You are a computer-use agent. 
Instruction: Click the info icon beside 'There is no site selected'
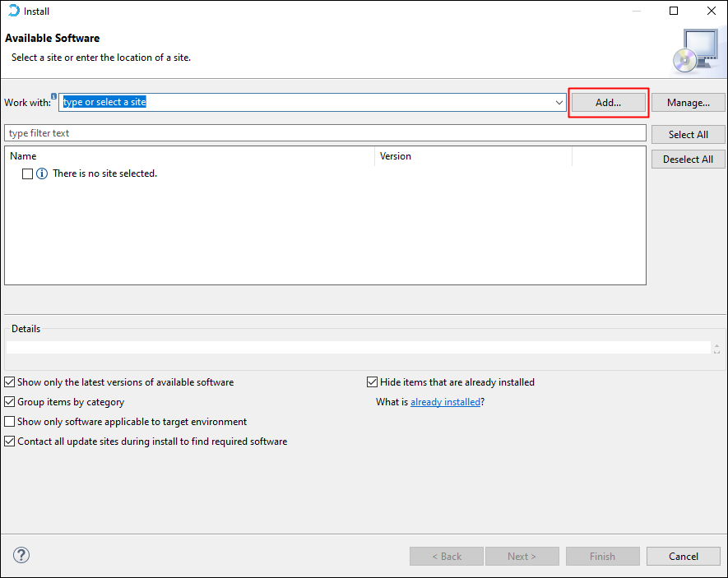42,174
